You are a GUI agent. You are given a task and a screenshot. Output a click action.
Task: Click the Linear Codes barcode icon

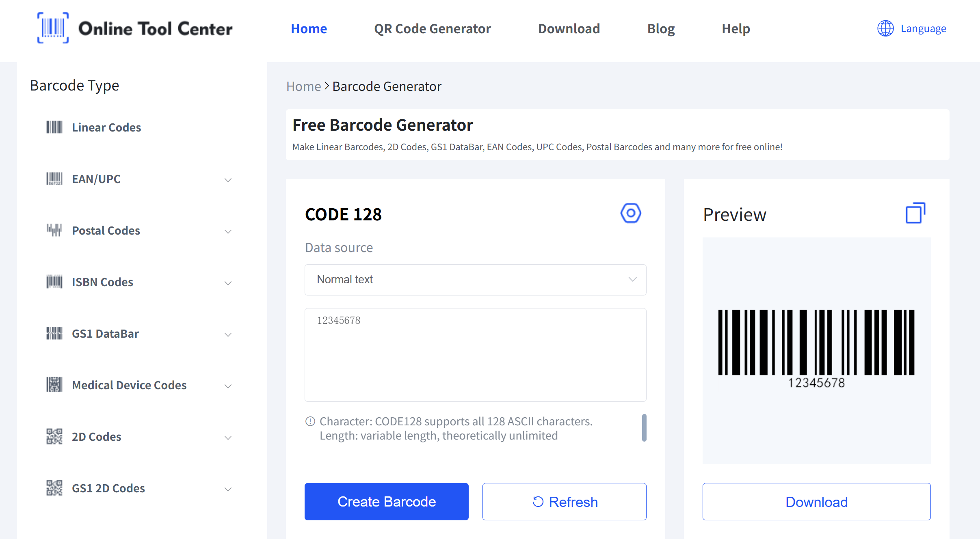pos(54,127)
